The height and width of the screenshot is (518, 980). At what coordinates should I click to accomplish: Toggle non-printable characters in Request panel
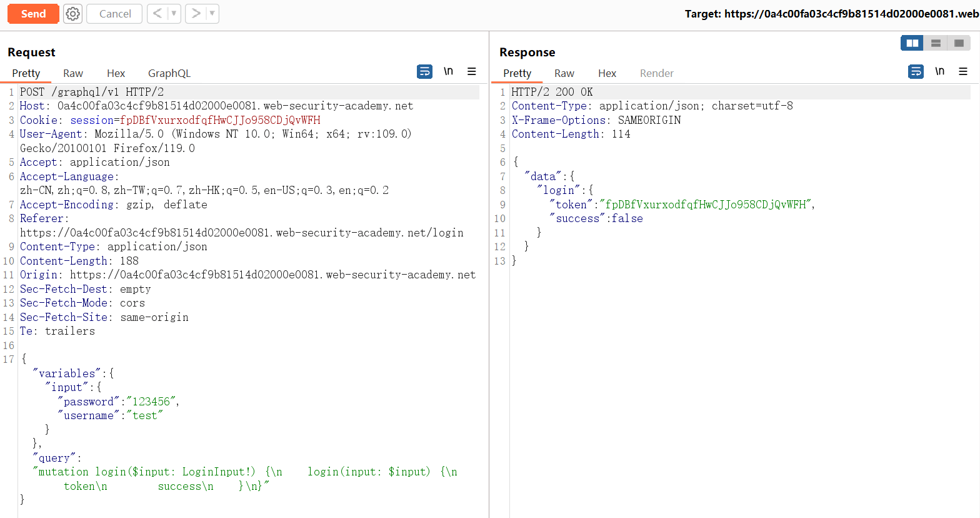click(x=448, y=72)
